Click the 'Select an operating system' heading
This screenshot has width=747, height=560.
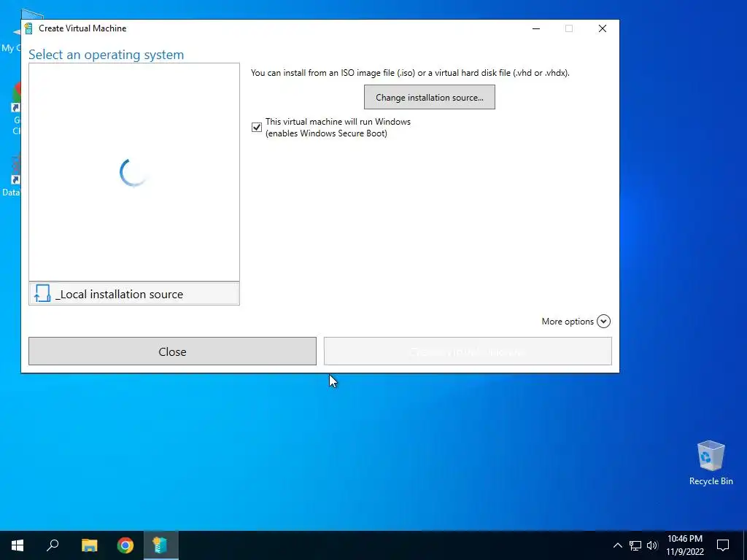point(107,55)
